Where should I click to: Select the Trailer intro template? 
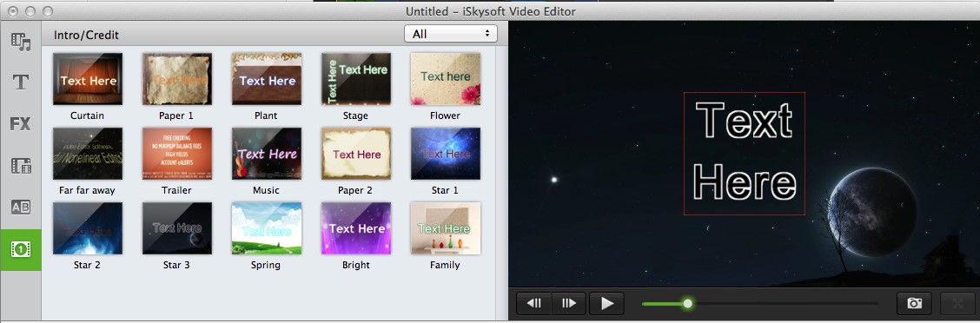tap(177, 154)
